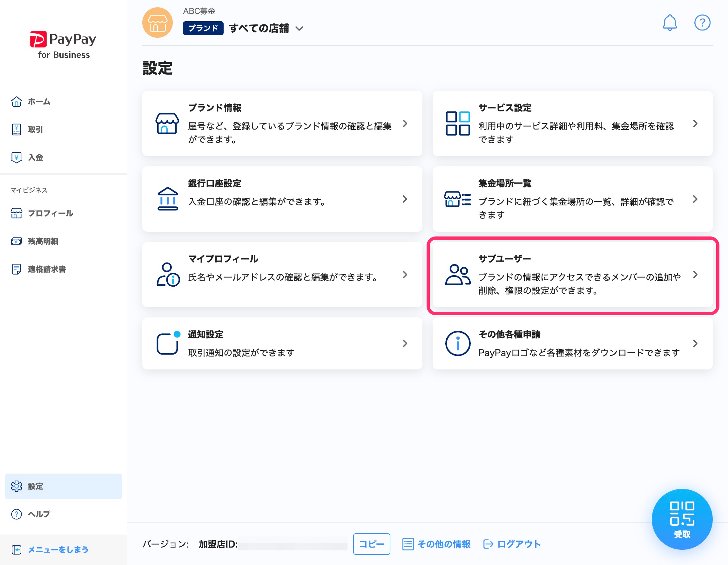
Task: Open notifications bell icon
Action: [x=669, y=23]
